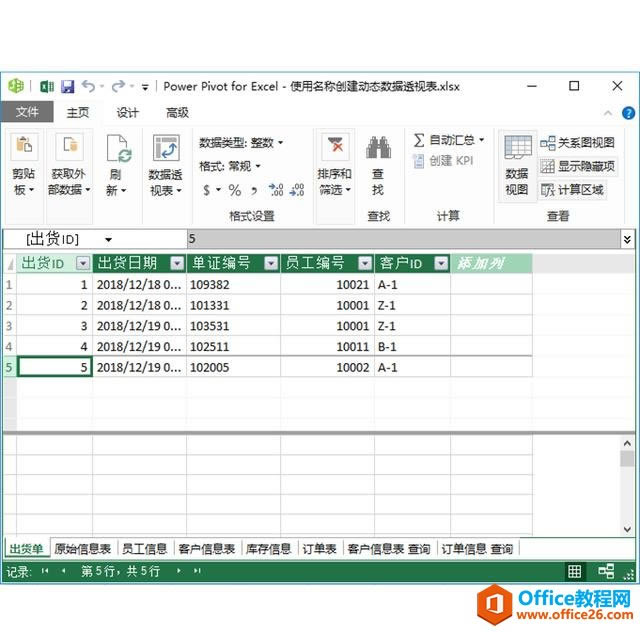The width and height of the screenshot is (640, 632).
Task: Expand the formula bar with the double chevron
Action: point(627,239)
